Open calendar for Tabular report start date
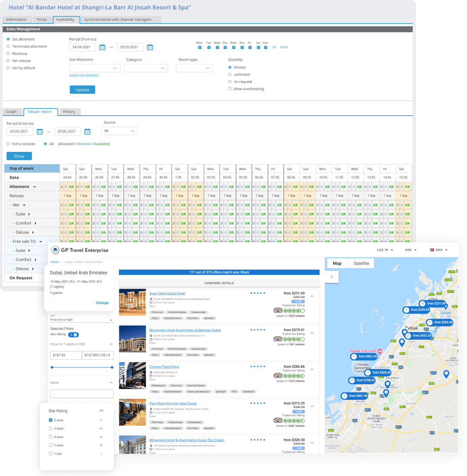 click(x=40, y=132)
